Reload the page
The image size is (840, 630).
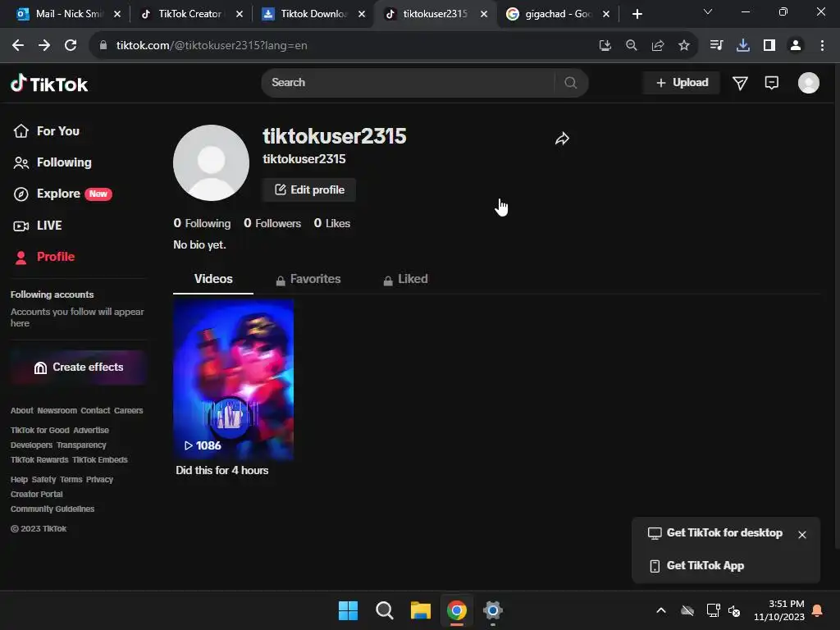pos(71,46)
